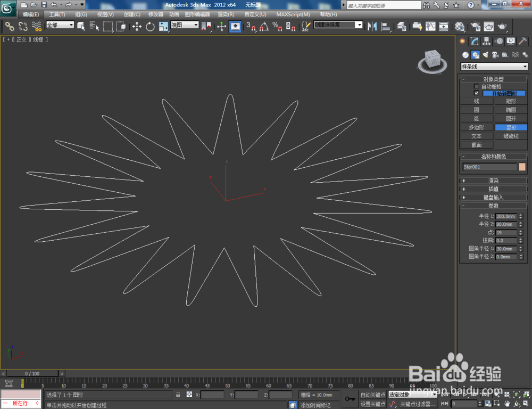Open the 选定对象 key filter dropdown
532x409 pixels.
(412, 395)
